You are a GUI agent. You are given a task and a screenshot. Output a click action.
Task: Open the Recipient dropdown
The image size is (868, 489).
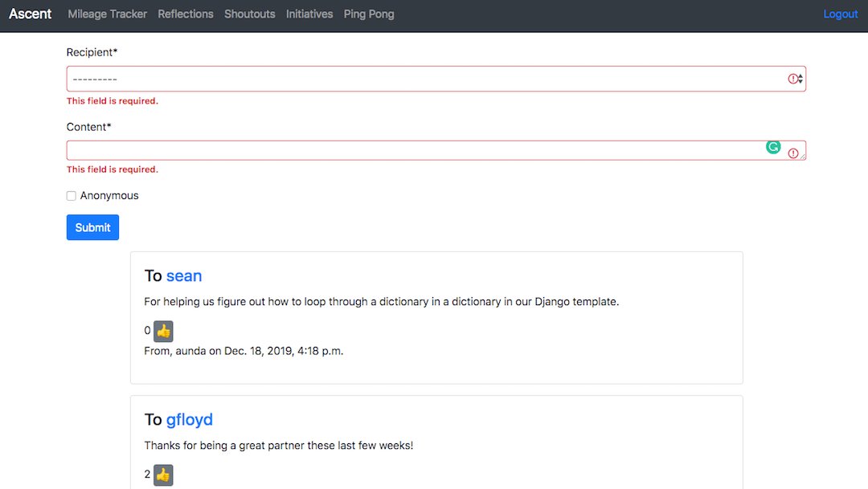(x=436, y=79)
